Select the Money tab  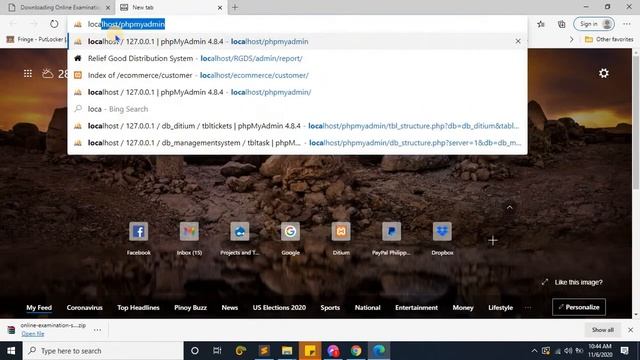pyautogui.click(x=463, y=307)
